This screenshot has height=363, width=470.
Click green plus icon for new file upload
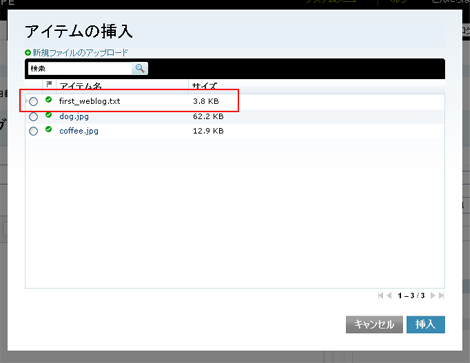coord(28,53)
